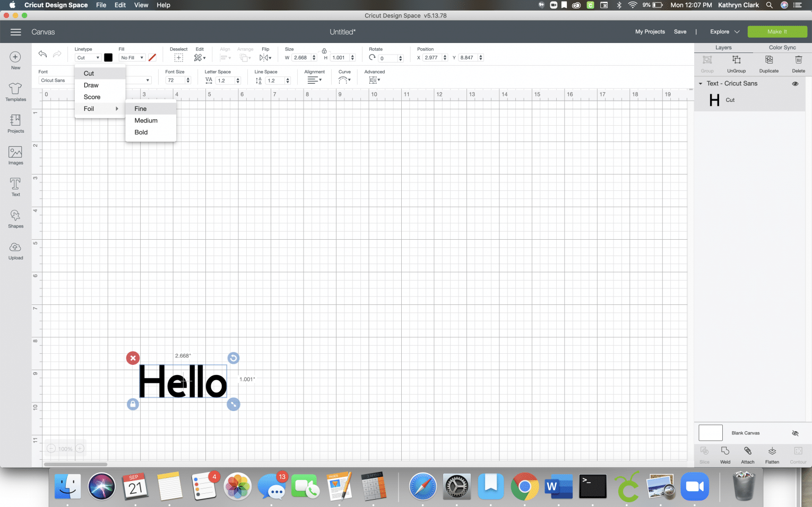This screenshot has height=507, width=812.
Task: Open the Fill dropdown
Action: tap(132, 58)
